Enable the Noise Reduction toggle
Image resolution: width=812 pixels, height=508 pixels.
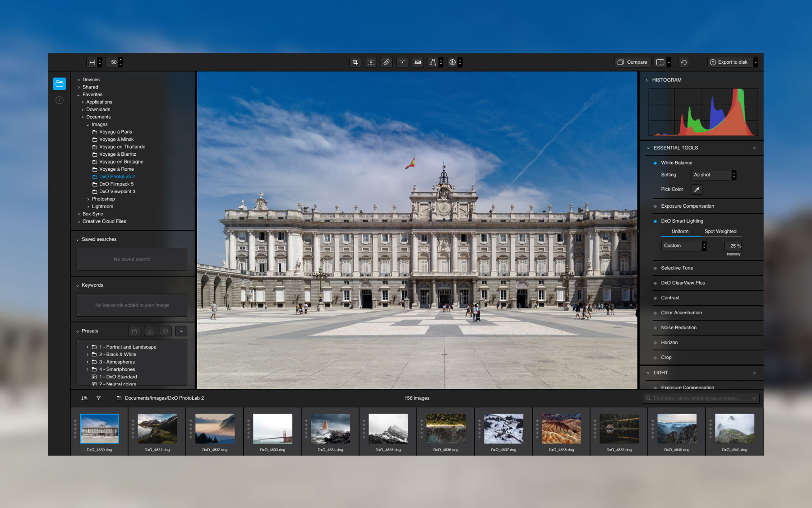[x=655, y=328]
